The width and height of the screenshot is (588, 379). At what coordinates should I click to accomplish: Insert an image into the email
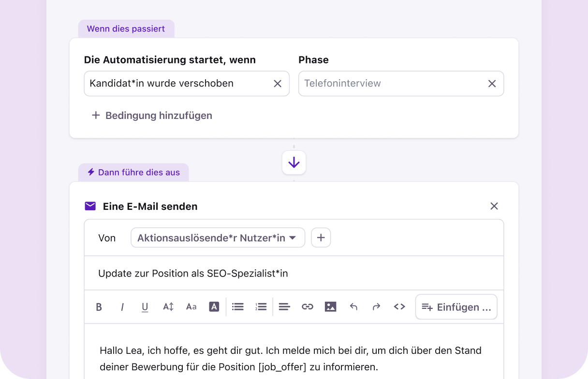coord(331,306)
